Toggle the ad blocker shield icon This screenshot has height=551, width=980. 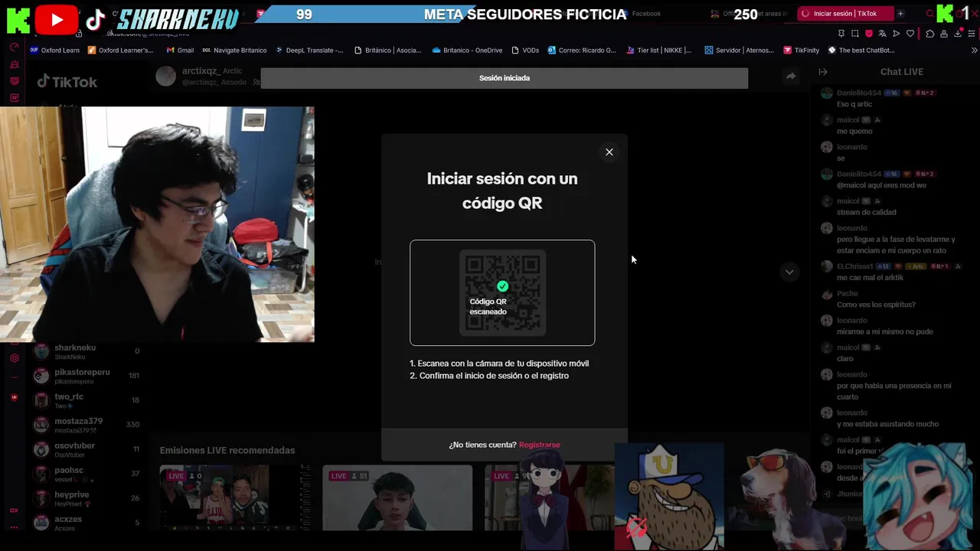[x=869, y=34]
